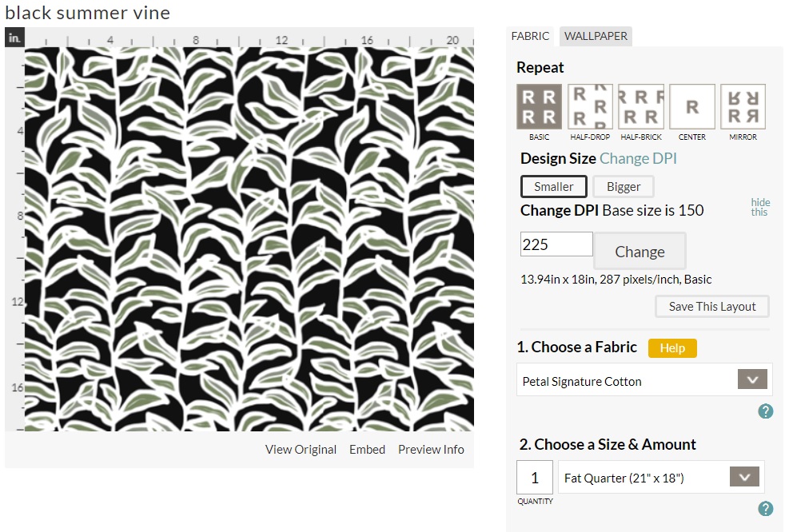Click the yellow Help button
The image size is (785, 532).
point(672,348)
